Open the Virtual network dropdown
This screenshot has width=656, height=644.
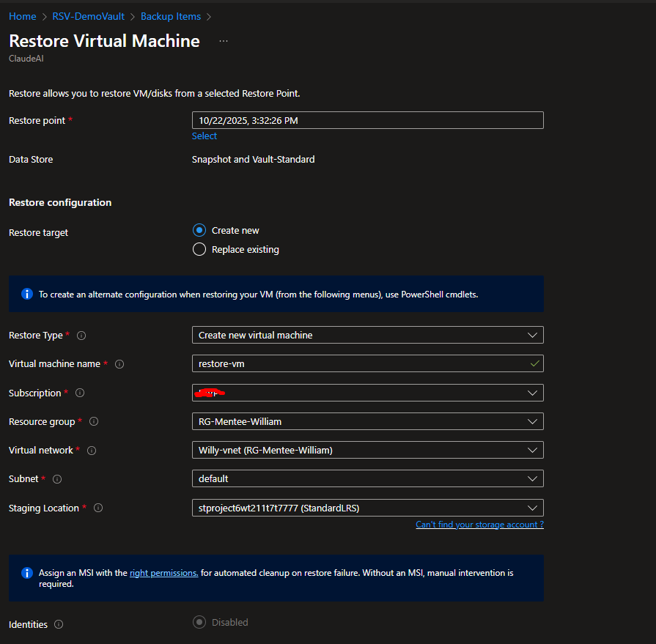367,450
